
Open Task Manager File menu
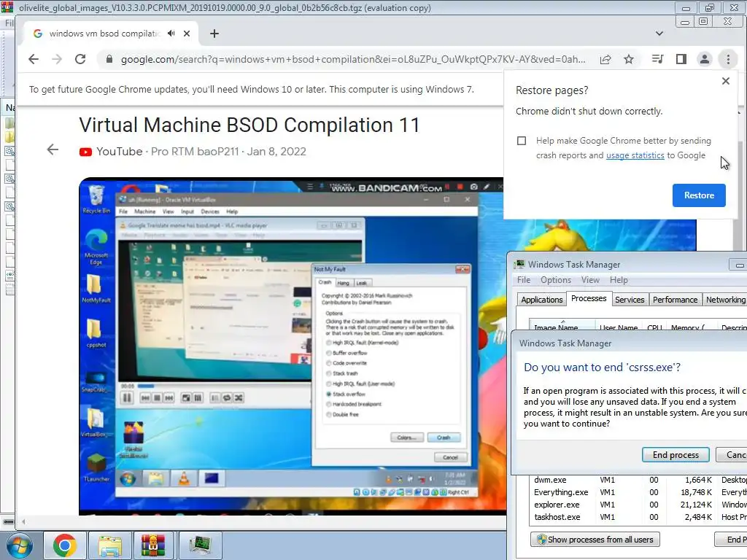coord(524,280)
